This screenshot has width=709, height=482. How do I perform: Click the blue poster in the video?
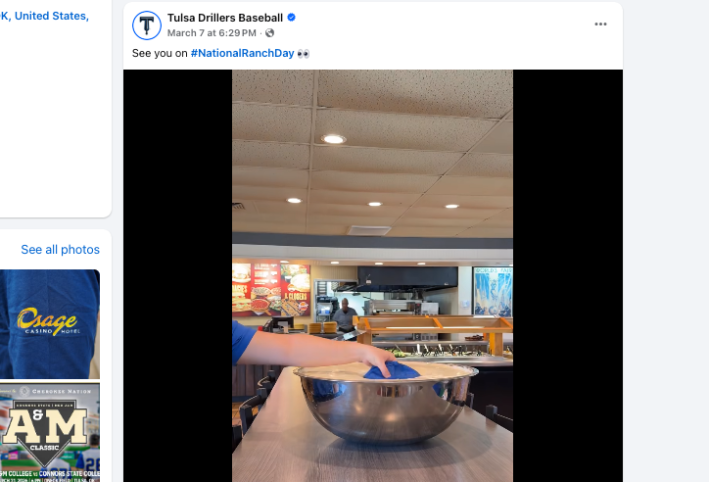point(492,292)
